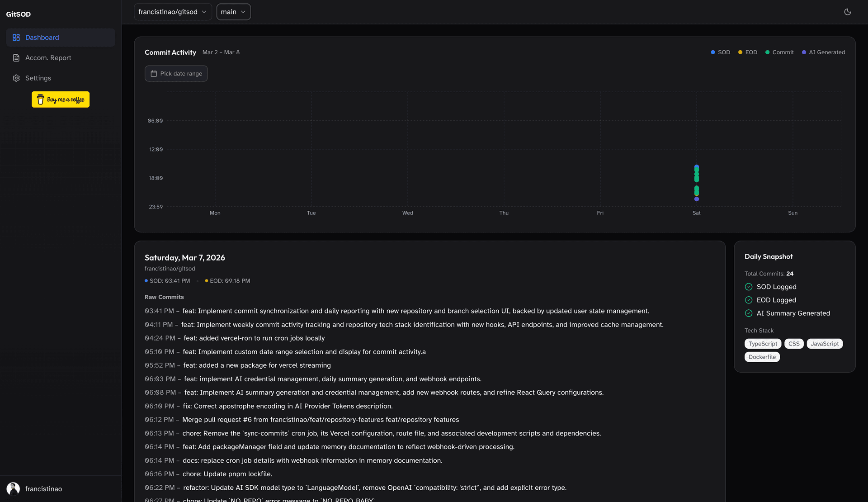Viewport: 868px width, 502px height.
Task: Click the Buy me a coffee button
Action: [60, 99]
